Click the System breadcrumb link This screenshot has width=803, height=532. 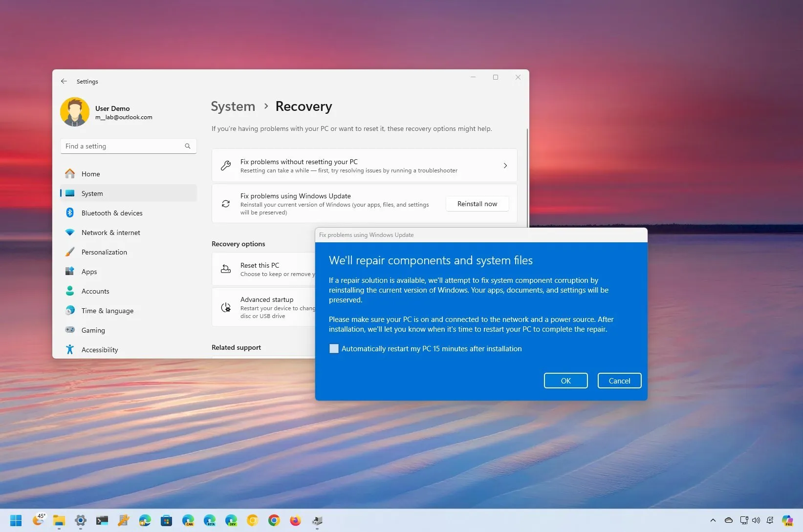233,106
